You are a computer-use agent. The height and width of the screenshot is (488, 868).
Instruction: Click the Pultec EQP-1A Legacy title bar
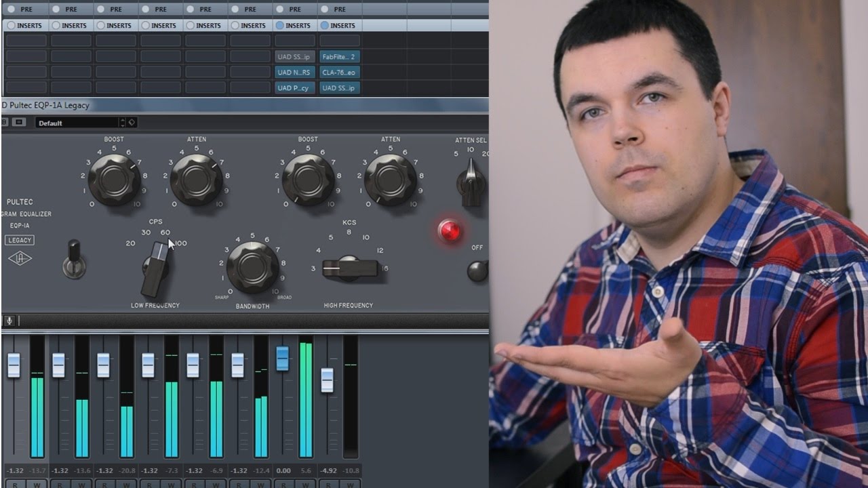point(244,105)
